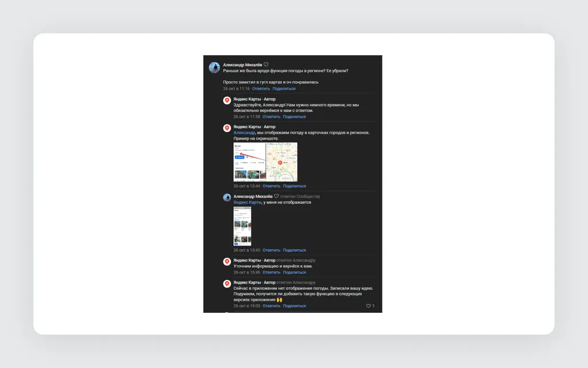
Task: Click the timestamp 26 окт в 13:44
Action: [247, 186]
